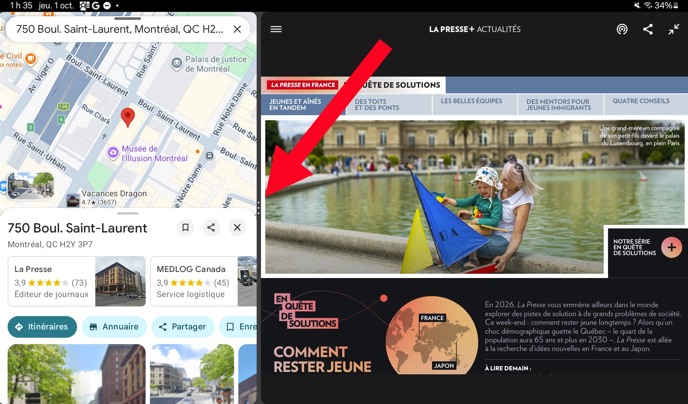The image size is (688, 404).
Task: Tap La Presse+ Actualités title
Action: 474,29
